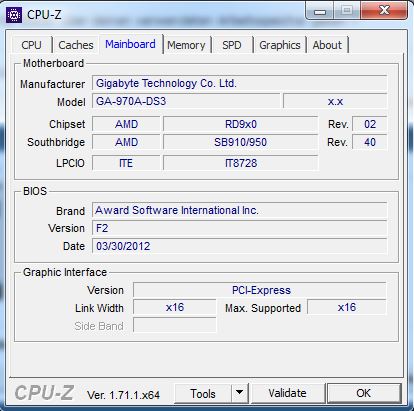Image resolution: width=414 pixels, height=411 pixels.
Task: Click the Max. Supported x16 value
Action: [347, 307]
